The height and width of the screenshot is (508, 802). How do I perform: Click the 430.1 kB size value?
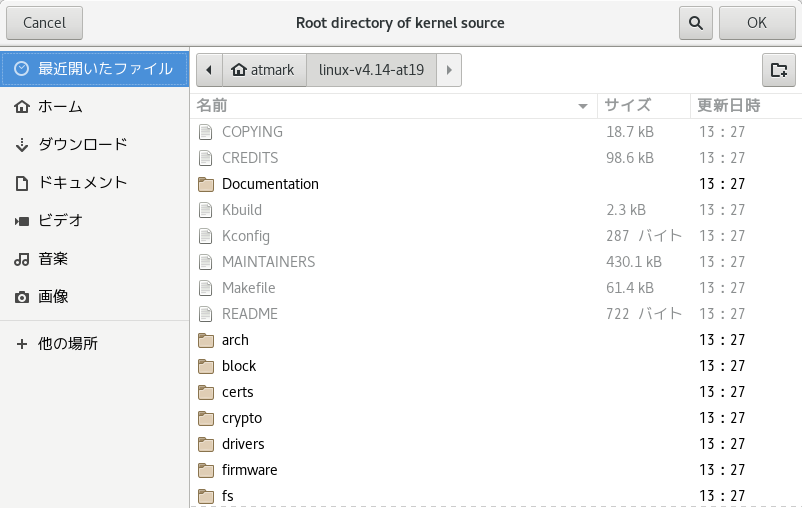(x=634, y=262)
